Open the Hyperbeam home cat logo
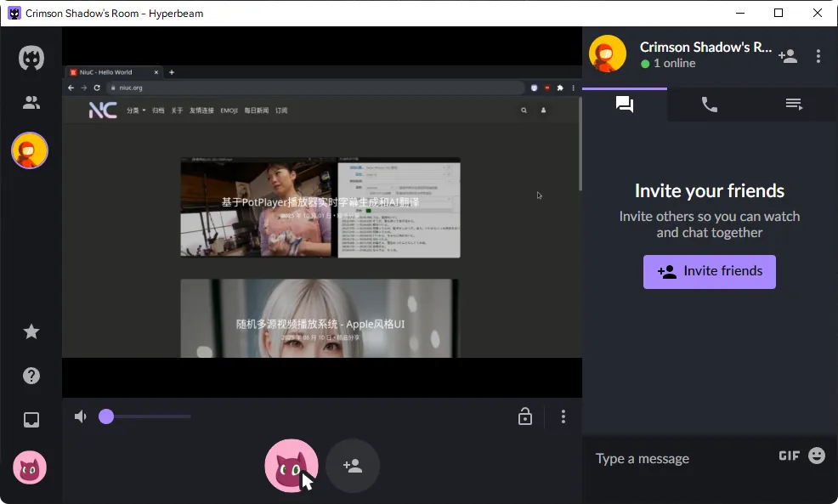Viewport: 838px width, 504px height. (31, 59)
